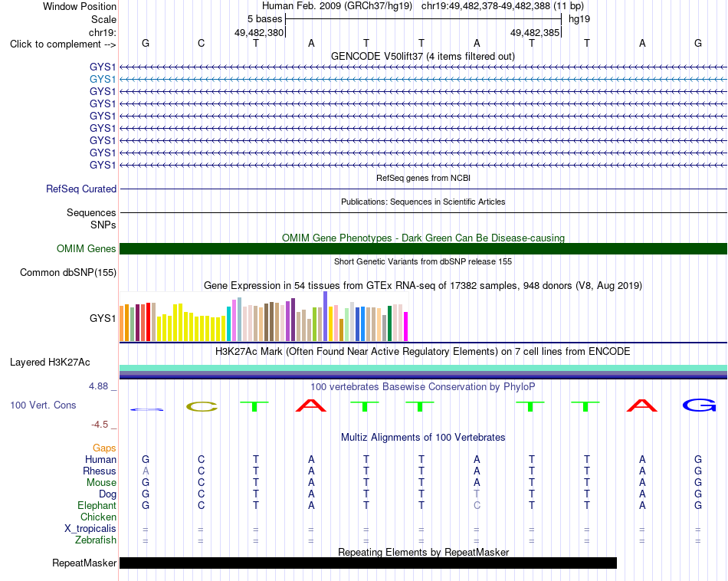Click the black RepeatMasker element bar
728x581 pixels.
tap(368, 563)
